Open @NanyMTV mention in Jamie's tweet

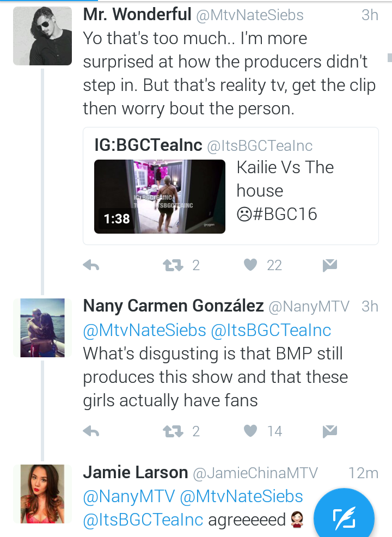click(x=128, y=497)
